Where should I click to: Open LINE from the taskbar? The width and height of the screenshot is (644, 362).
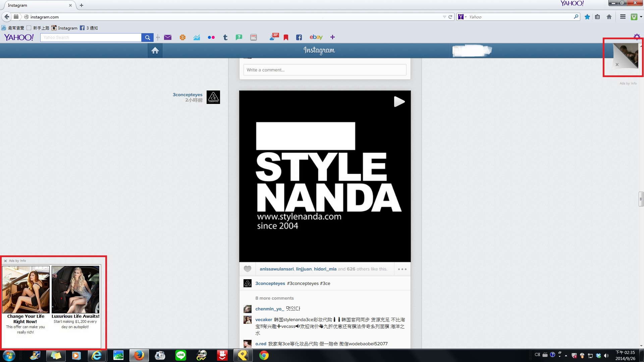(181, 355)
